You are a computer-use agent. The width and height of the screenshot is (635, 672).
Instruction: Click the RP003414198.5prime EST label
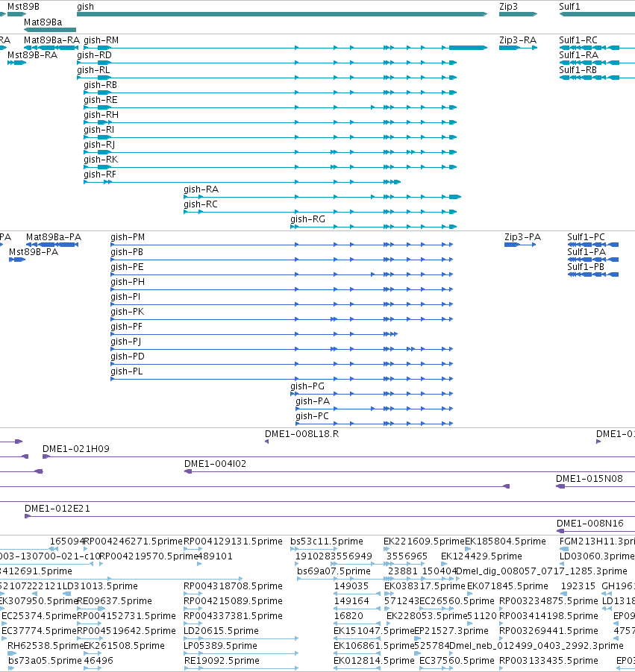click(549, 616)
